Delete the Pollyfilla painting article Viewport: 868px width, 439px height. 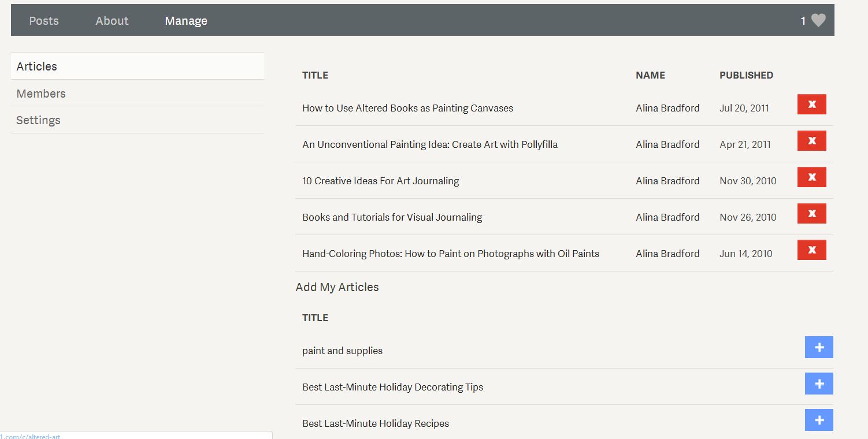pos(811,141)
